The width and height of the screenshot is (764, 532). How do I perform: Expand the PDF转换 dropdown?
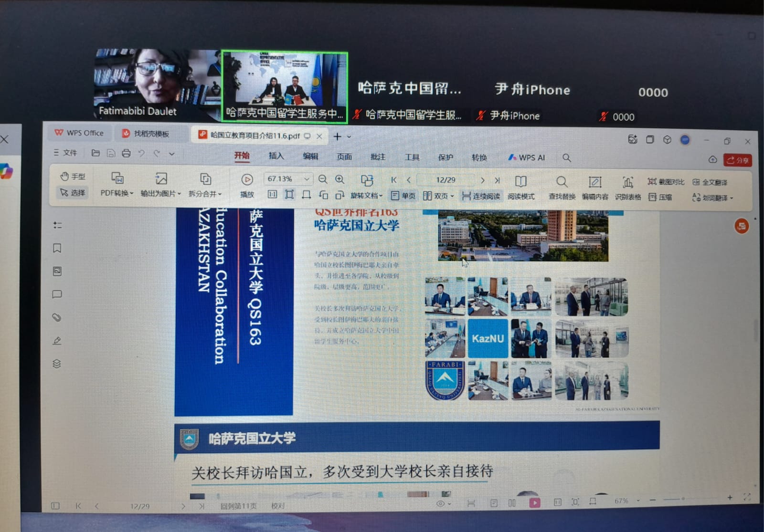coord(117,193)
